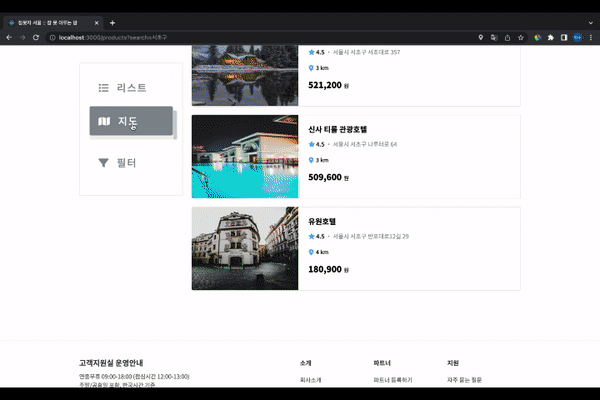
Task: Click the location pin on 신사 티롤 관광호텔 card
Action: point(311,160)
